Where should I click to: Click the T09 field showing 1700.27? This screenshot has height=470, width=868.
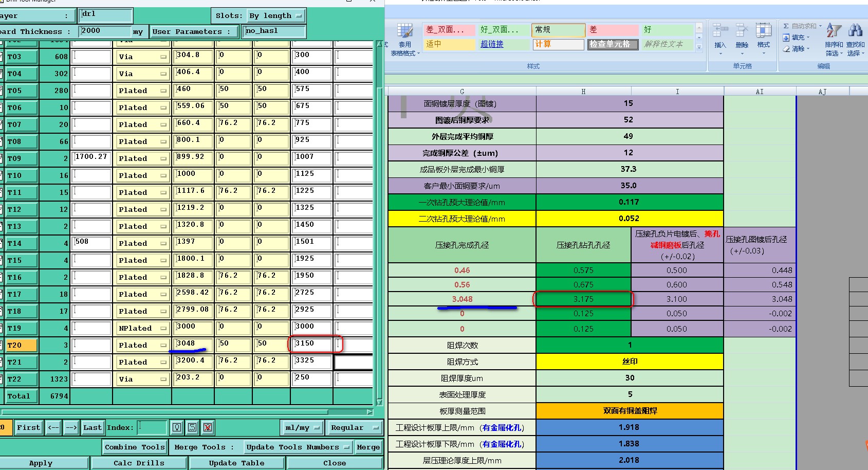click(91, 158)
